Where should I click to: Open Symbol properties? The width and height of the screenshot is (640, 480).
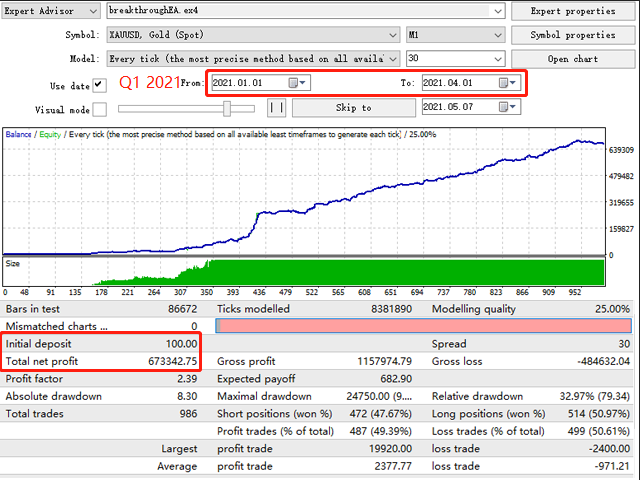click(573, 35)
